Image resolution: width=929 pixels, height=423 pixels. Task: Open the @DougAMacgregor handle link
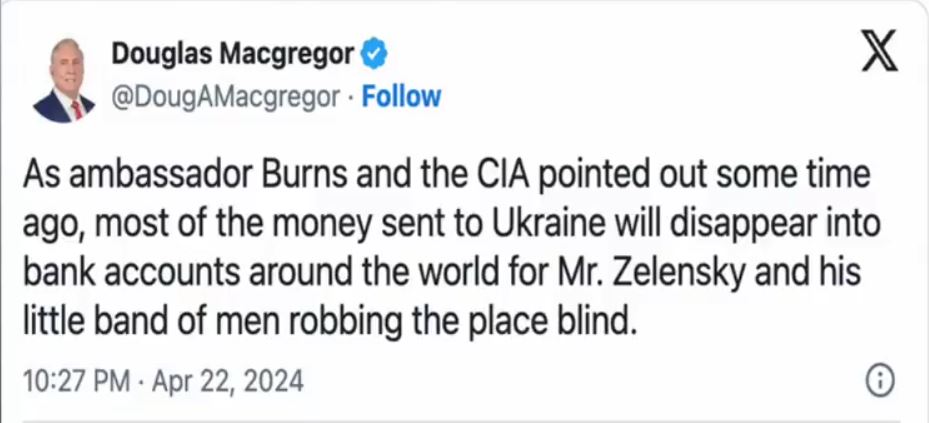(x=231, y=96)
